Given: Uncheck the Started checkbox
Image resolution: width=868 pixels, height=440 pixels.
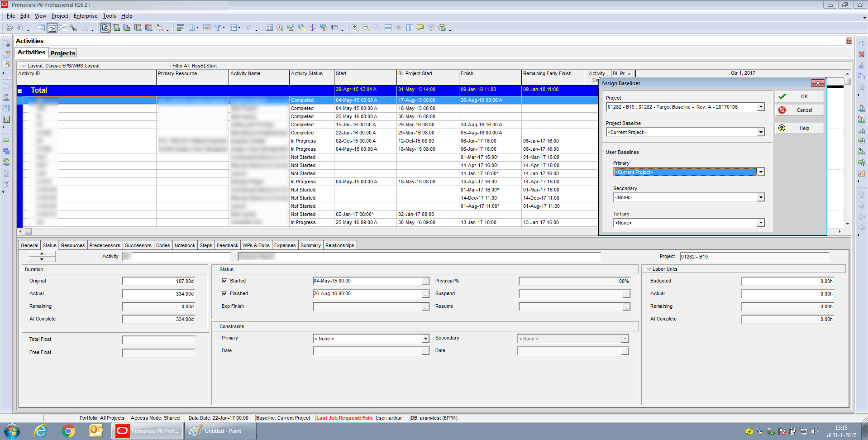Looking at the screenshot, I should [x=224, y=281].
